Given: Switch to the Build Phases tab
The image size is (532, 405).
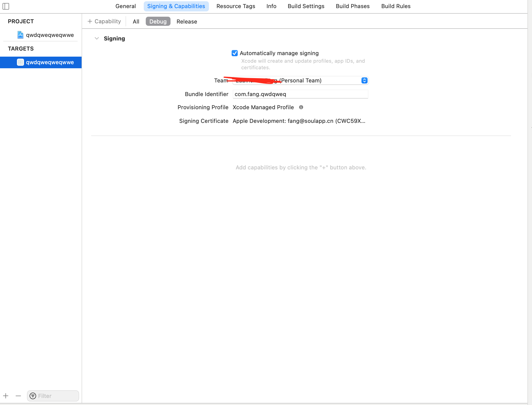Looking at the screenshot, I should [x=353, y=6].
